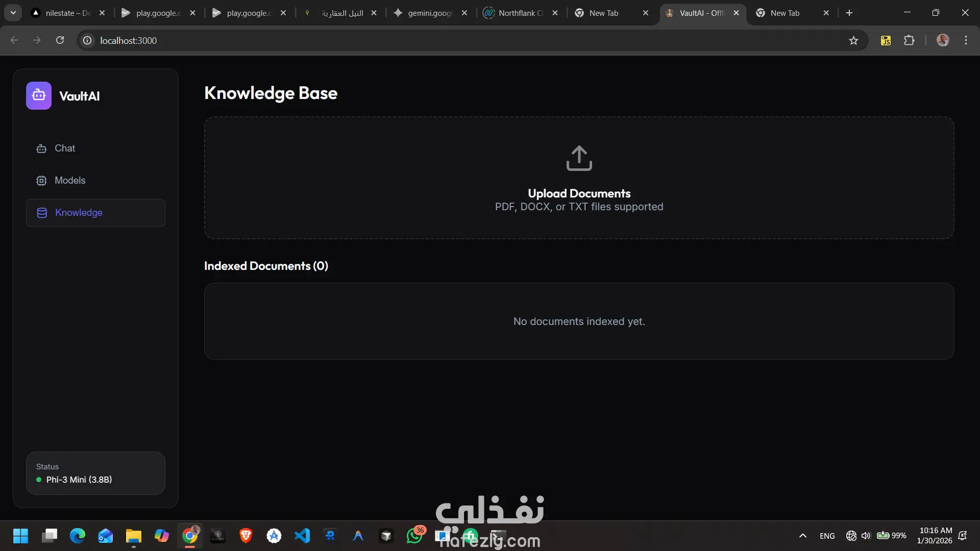
Task: Open WhatsApp from the taskbar
Action: pos(414,536)
